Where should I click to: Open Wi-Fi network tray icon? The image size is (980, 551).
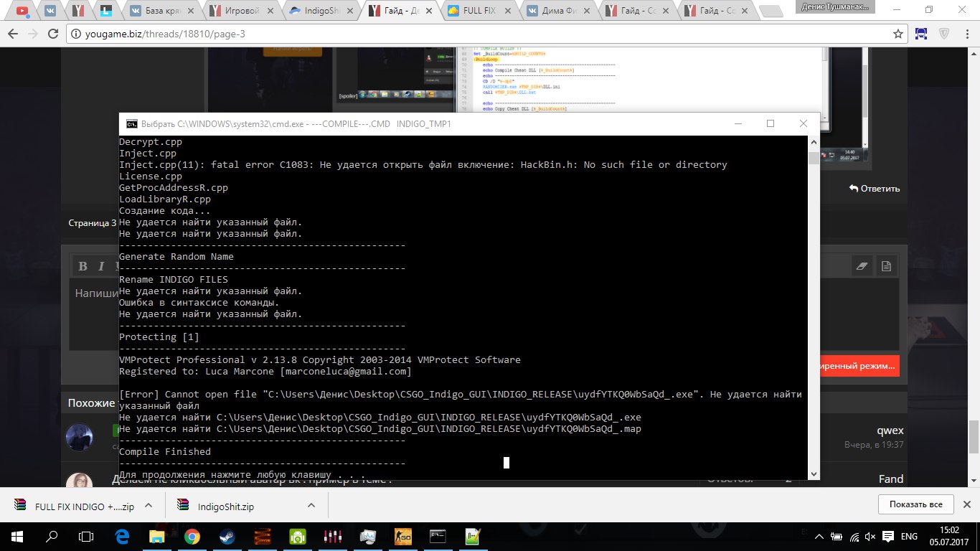point(853,536)
